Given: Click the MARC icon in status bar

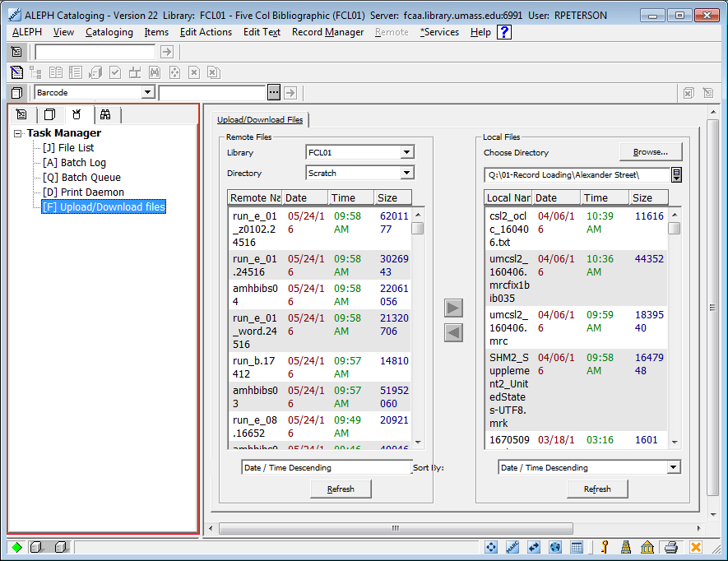Looking at the screenshot, I should tap(512, 547).
